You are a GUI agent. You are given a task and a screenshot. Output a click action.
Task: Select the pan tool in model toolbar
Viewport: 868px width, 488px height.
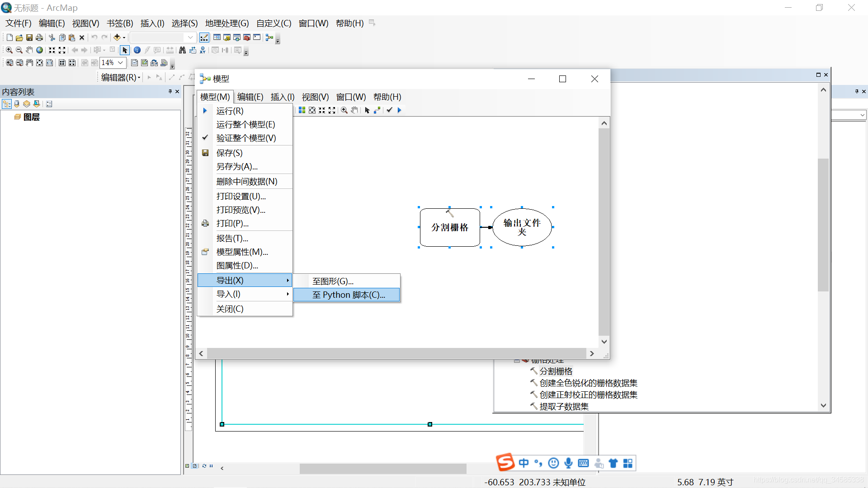pos(354,110)
